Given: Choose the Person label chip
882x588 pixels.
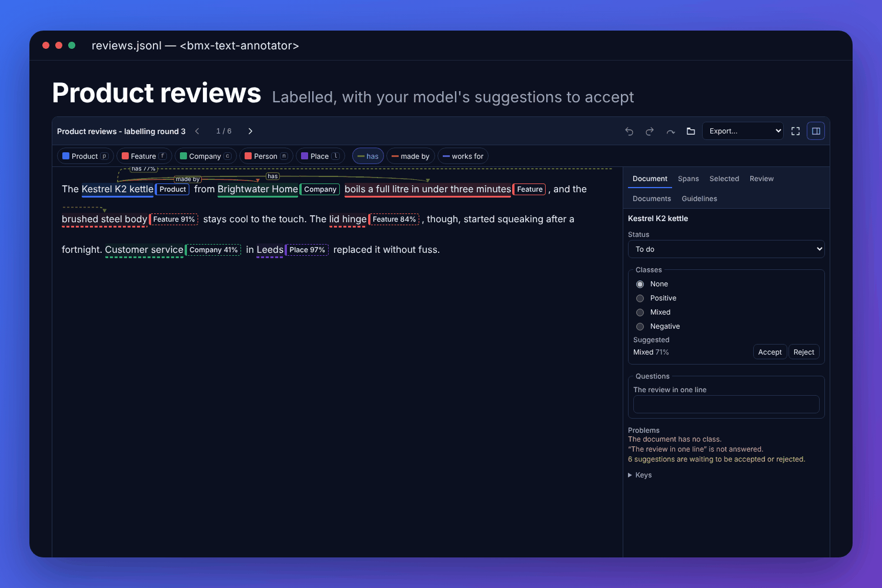Looking at the screenshot, I should pos(266,156).
